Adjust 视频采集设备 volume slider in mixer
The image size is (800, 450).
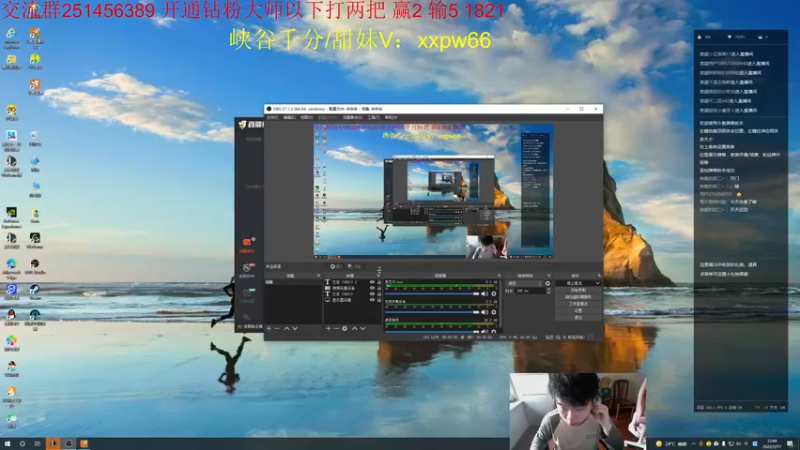(432, 312)
